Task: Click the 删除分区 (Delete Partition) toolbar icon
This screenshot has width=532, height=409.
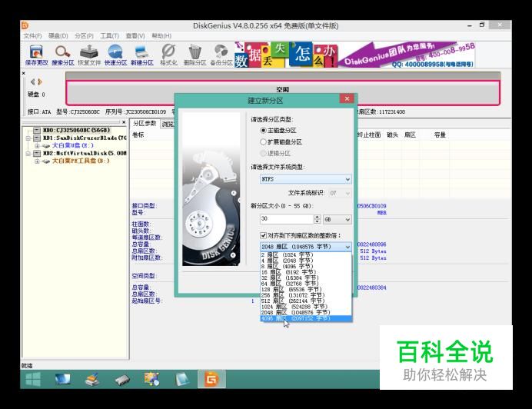Action: pos(195,55)
